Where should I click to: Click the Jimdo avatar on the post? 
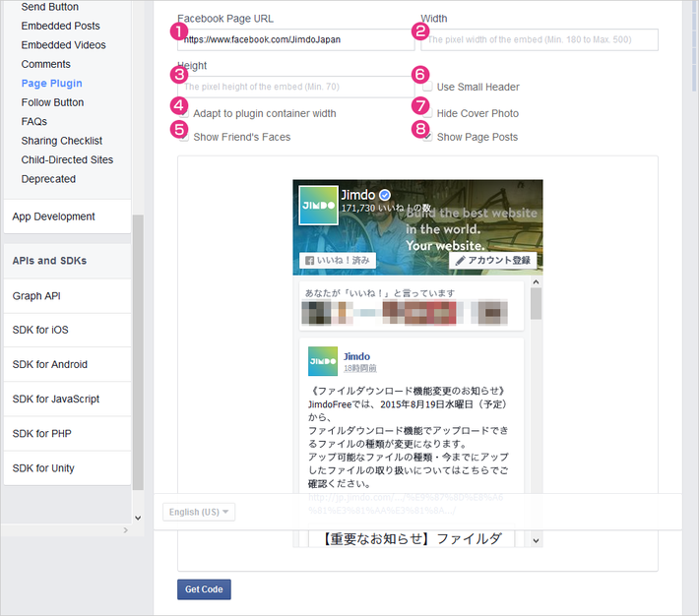click(323, 361)
